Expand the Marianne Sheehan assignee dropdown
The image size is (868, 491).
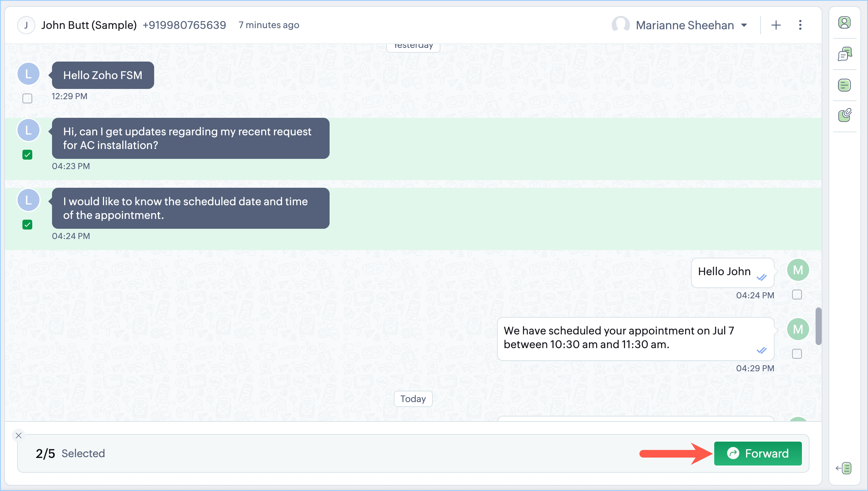744,25
